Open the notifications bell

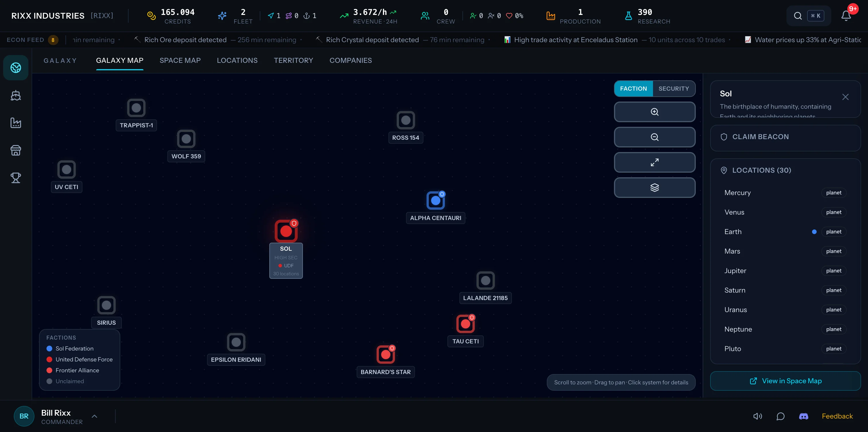coord(846,16)
